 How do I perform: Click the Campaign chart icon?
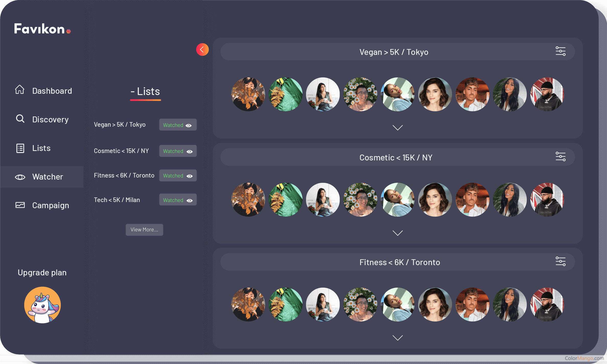coord(20,205)
